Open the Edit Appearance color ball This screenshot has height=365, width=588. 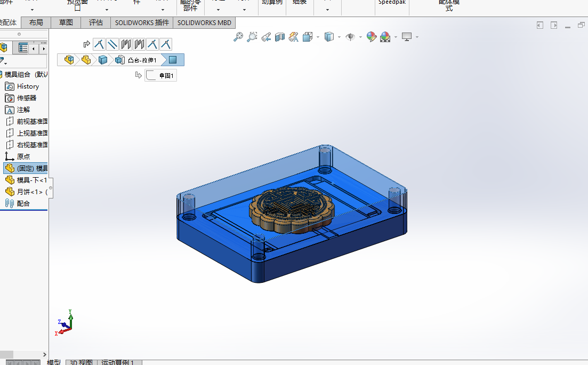[371, 37]
